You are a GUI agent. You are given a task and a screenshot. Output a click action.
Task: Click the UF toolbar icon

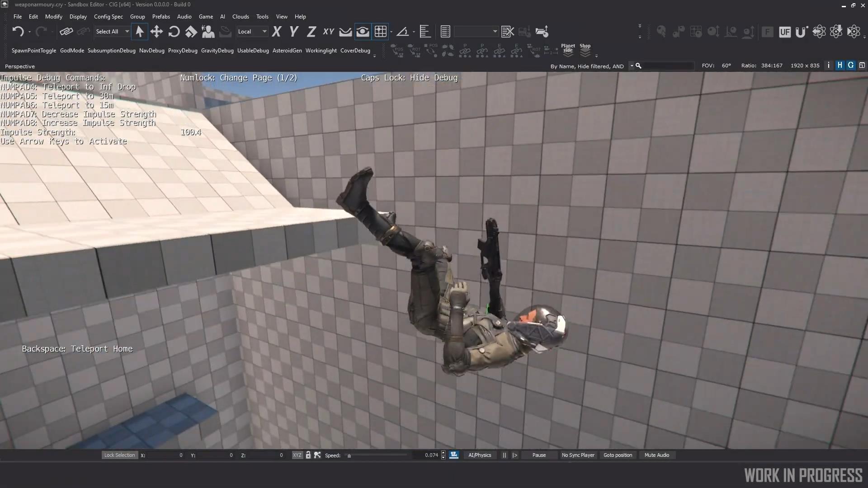click(785, 32)
